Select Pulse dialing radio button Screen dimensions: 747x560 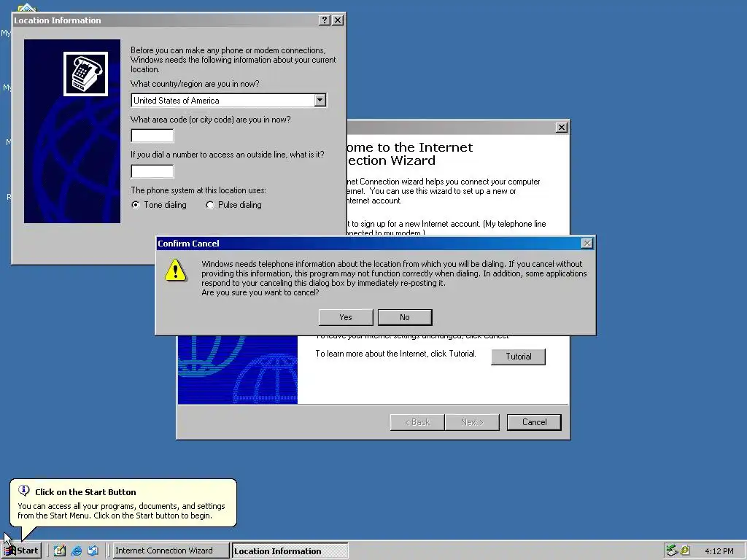click(x=209, y=205)
